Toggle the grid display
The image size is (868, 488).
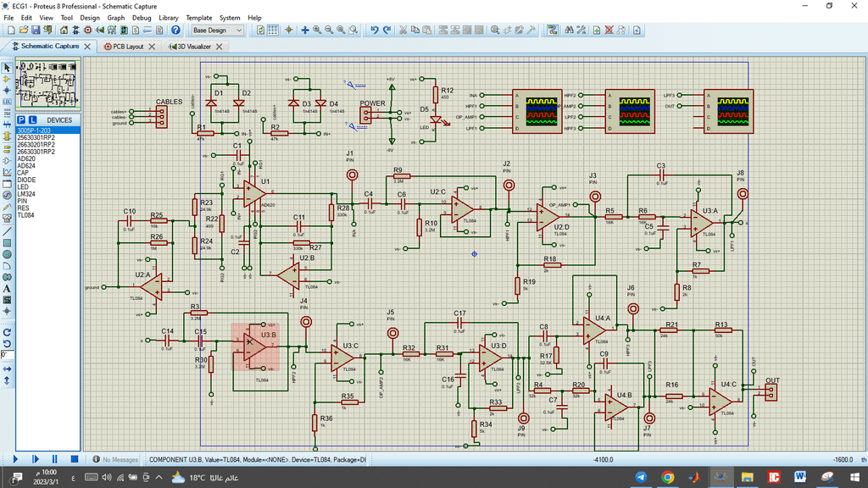point(273,30)
